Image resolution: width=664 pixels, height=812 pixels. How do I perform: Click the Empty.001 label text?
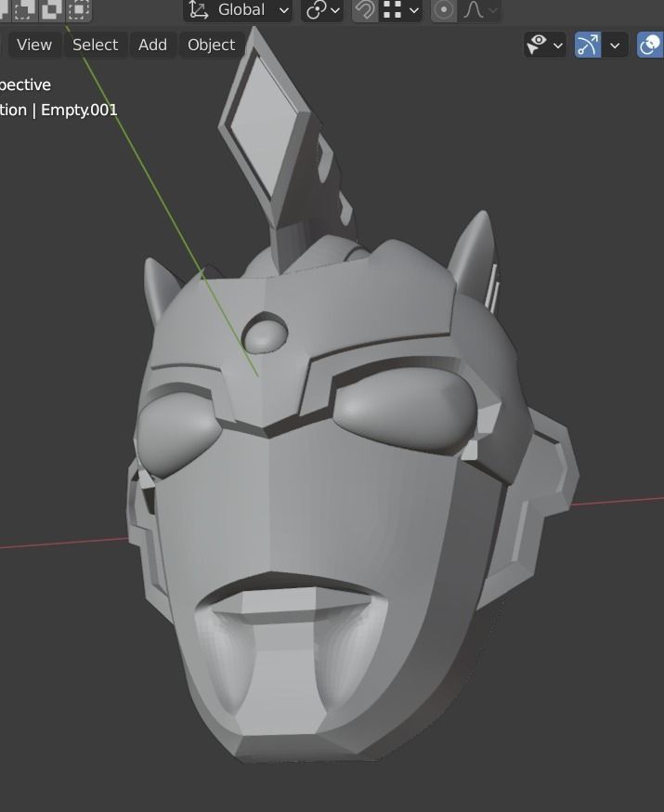[x=79, y=110]
